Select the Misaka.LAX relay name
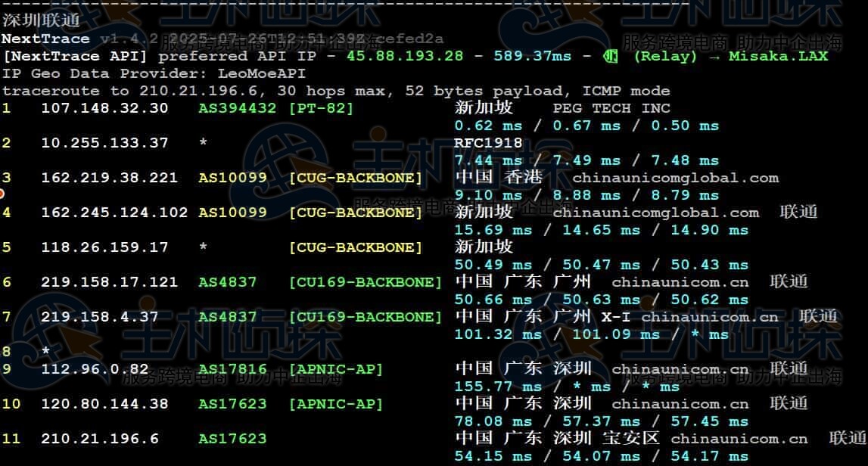This screenshot has width=868, height=466. [778, 56]
